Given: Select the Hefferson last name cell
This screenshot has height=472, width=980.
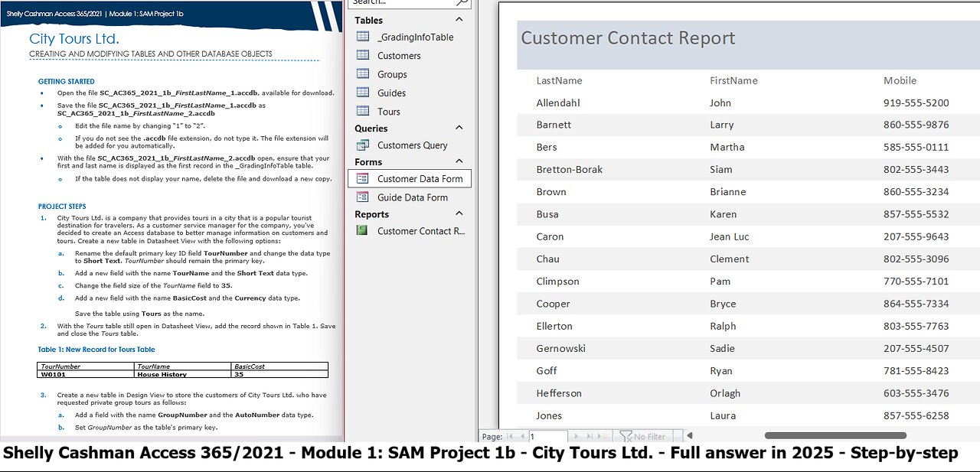Looking at the screenshot, I should tap(559, 393).
